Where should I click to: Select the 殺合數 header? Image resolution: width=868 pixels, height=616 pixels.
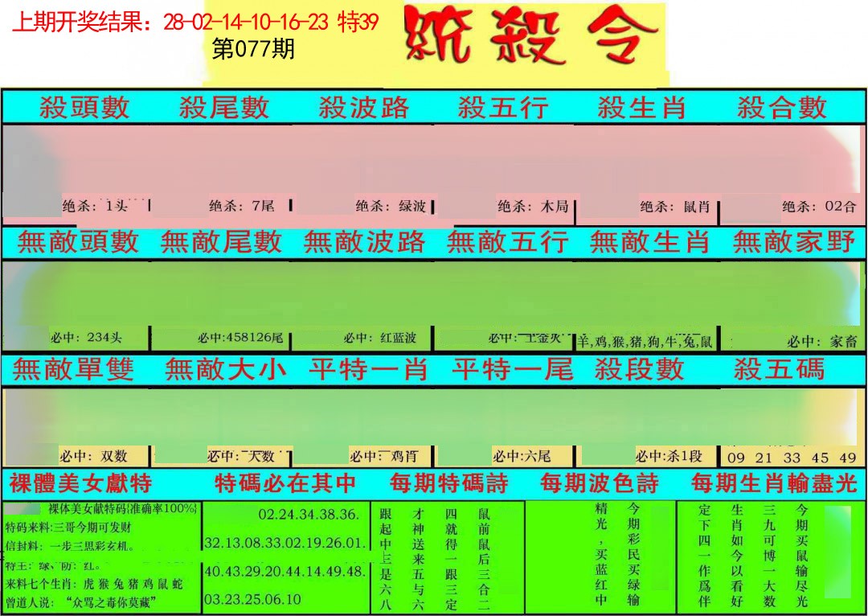(781, 107)
